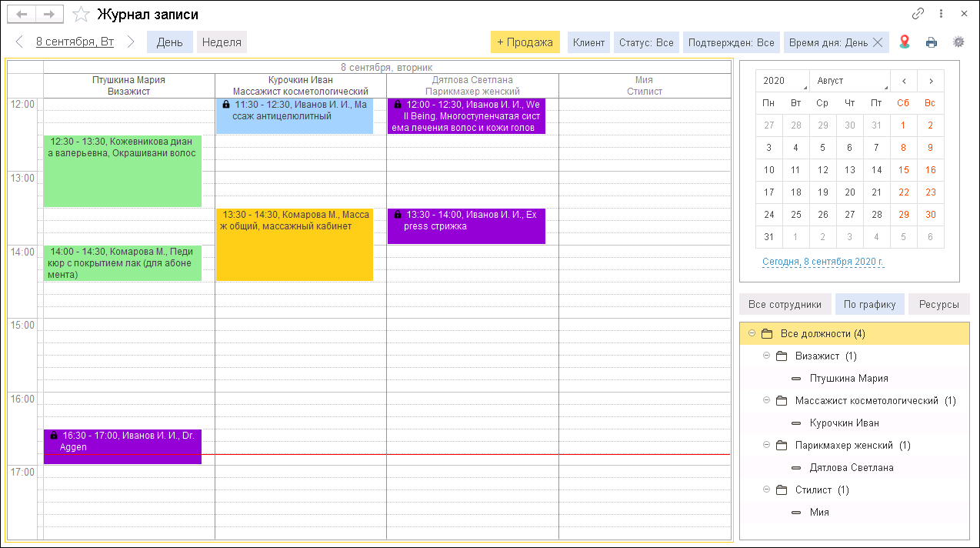Open the Август month dropdown
Viewport: 980px width, 548px height.
pyautogui.click(x=852, y=81)
